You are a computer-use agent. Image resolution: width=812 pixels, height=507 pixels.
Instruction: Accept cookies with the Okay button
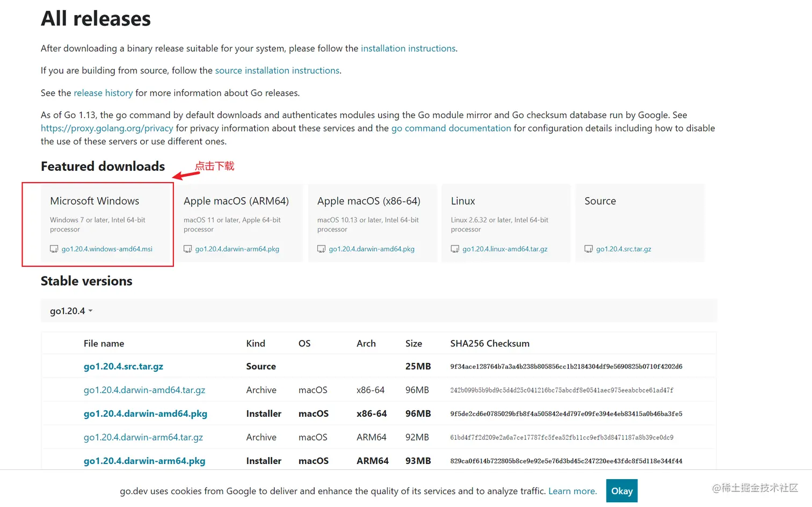point(622,491)
